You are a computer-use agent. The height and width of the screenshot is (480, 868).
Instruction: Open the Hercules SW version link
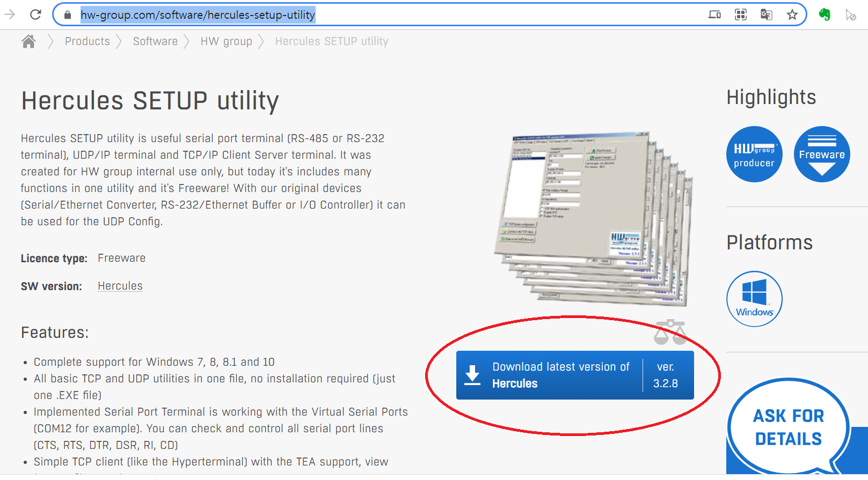tap(120, 286)
